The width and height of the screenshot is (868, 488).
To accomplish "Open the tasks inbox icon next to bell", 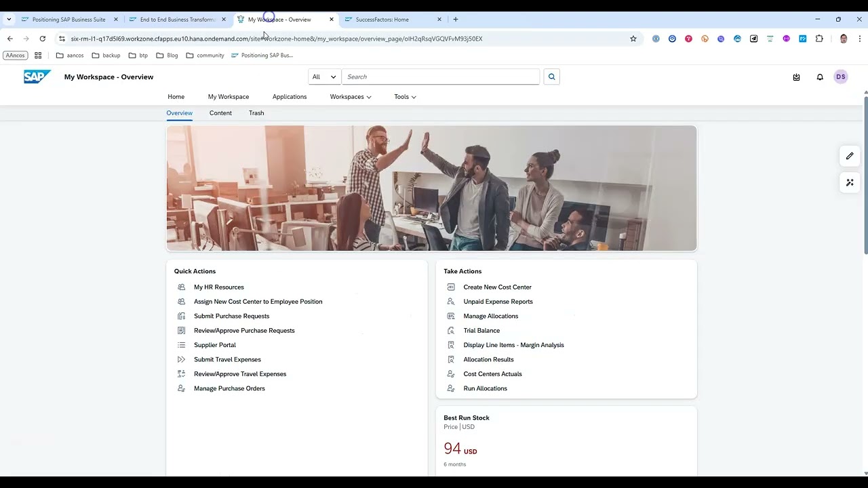I will tap(796, 77).
